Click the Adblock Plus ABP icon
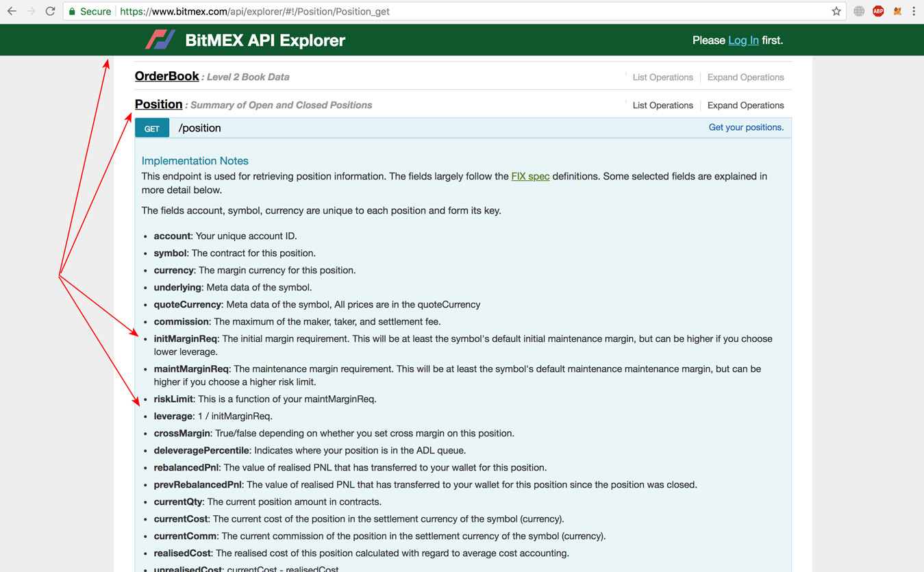The height and width of the screenshot is (572, 924). point(878,11)
